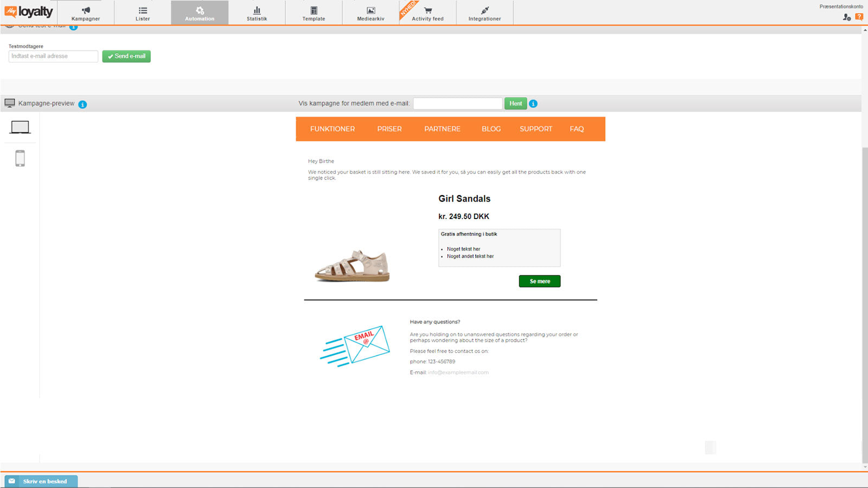
Task: Open Integrationer from the navigation bar
Action: [484, 13]
